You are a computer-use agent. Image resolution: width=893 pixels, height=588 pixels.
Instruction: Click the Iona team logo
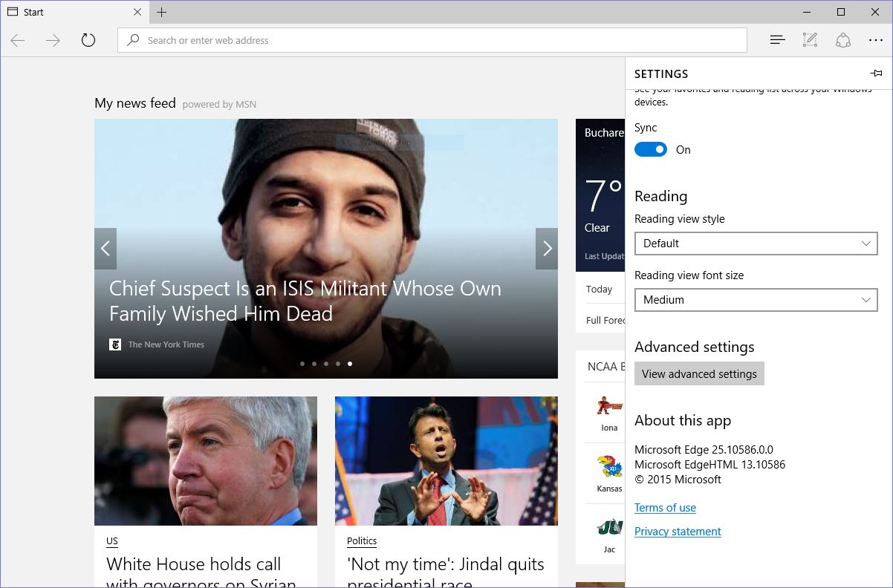coord(609,405)
